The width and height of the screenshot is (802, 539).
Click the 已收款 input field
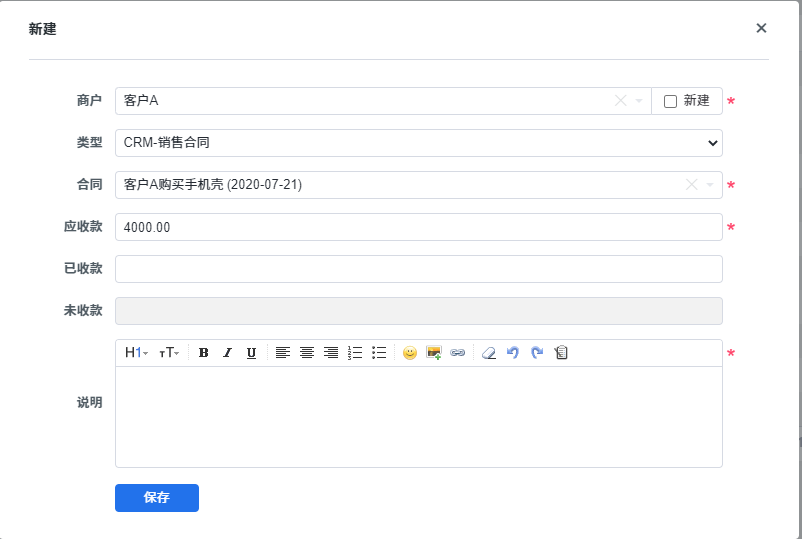(x=418, y=269)
